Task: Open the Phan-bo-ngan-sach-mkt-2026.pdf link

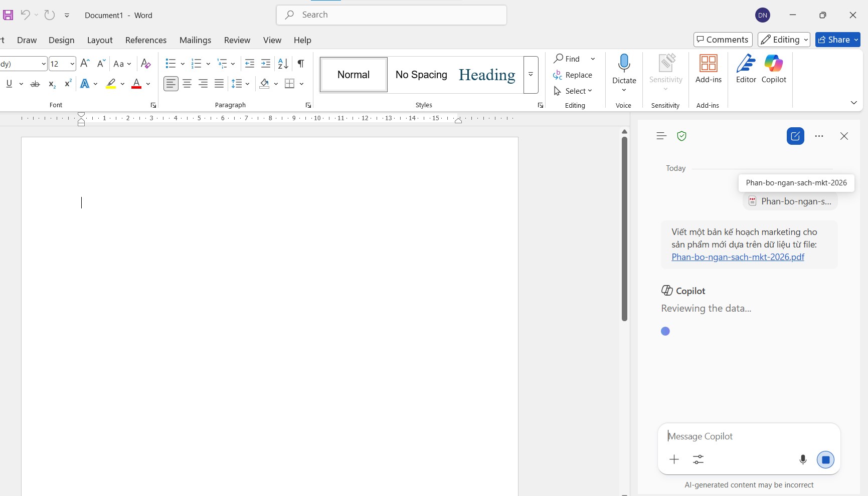Action: pyautogui.click(x=738, y=257)
